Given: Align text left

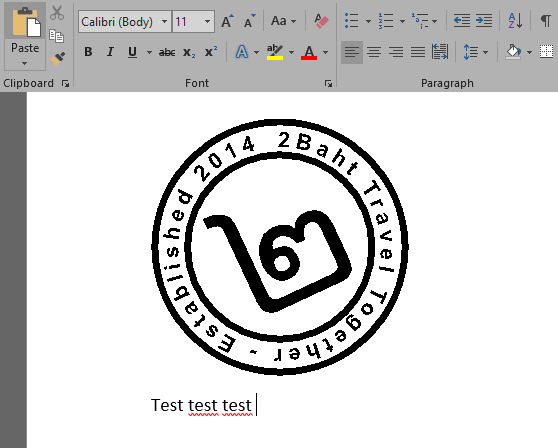Looking at the screenshot, I should 352,53.
